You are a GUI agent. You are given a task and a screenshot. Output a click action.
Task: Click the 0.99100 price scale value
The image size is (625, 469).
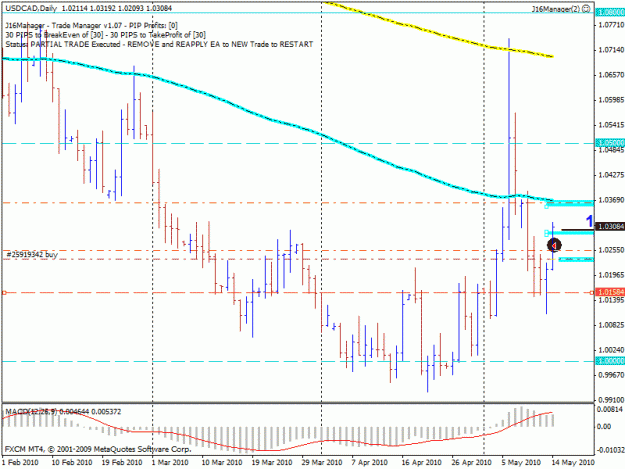[611, 400]
